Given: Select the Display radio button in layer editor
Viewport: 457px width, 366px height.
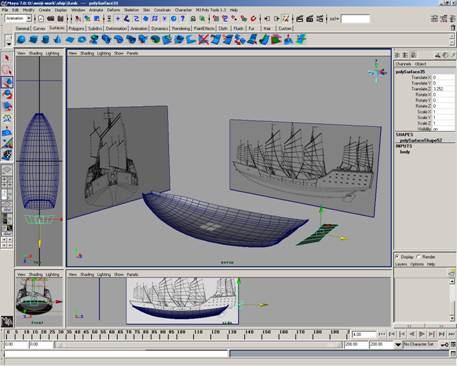Looking at the screenshot, I should pos(397,257).
